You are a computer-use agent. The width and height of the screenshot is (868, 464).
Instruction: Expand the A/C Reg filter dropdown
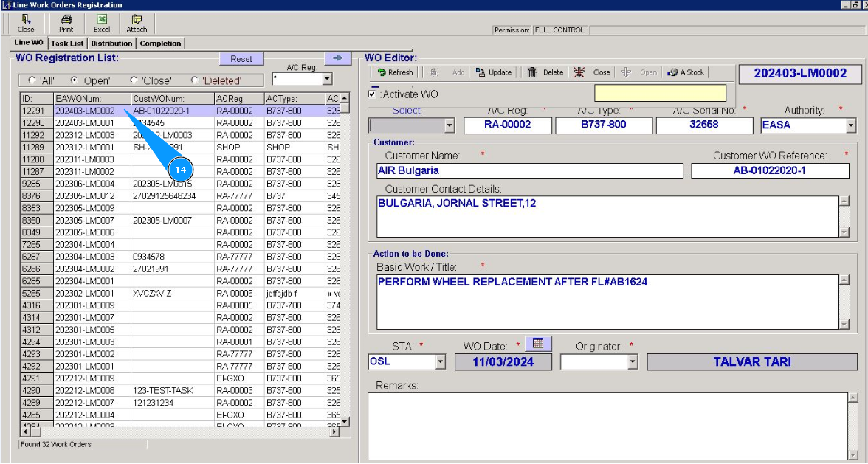coord(327,79)
